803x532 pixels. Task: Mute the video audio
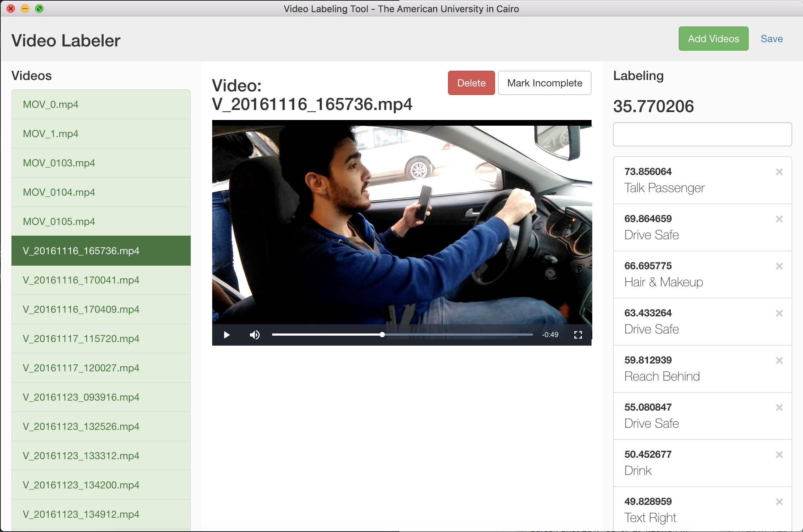(x=255, y=335)
